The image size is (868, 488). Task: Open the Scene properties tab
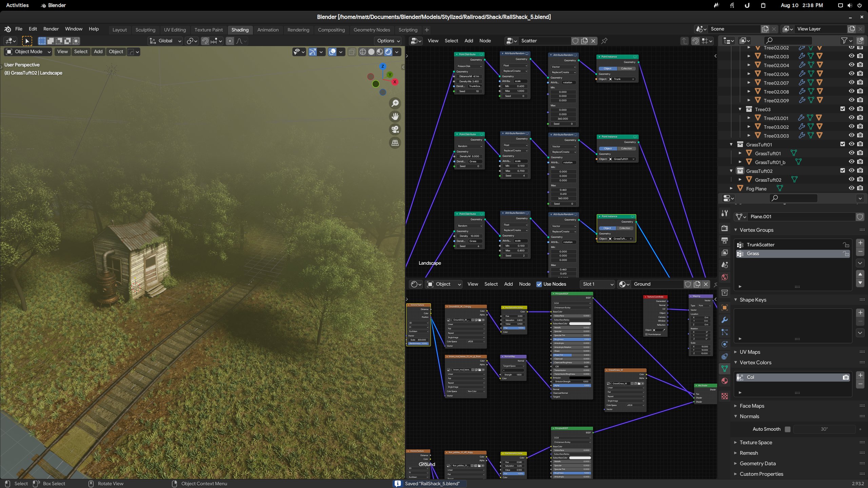coord(725,265)
